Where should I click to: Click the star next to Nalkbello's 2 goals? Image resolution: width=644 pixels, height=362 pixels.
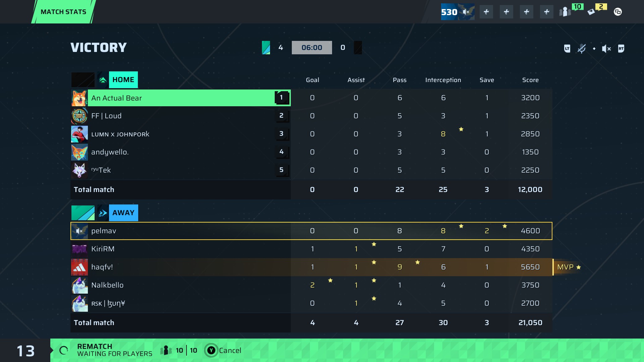click(x=330, y=280)
